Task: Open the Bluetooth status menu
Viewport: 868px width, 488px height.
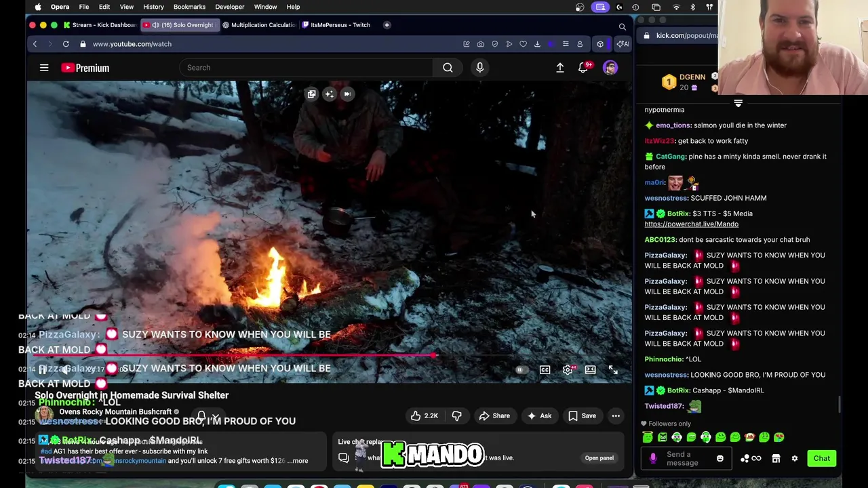Action: tap(692, 7)
